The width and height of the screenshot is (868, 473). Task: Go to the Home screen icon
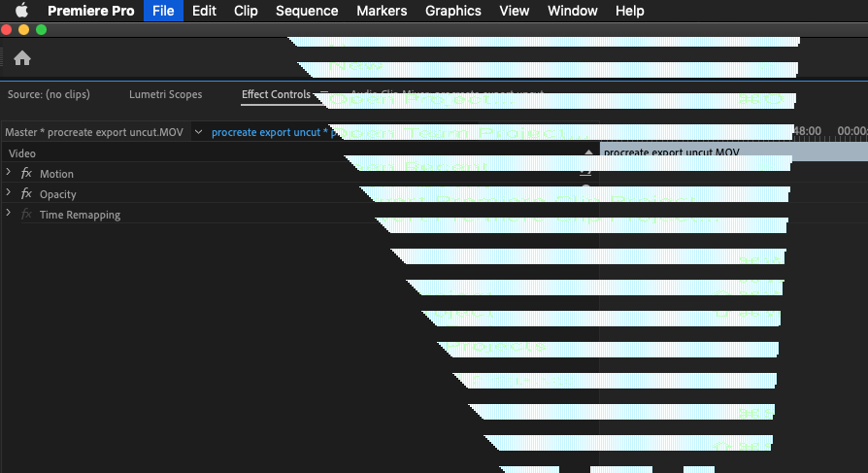click(22, 58)
